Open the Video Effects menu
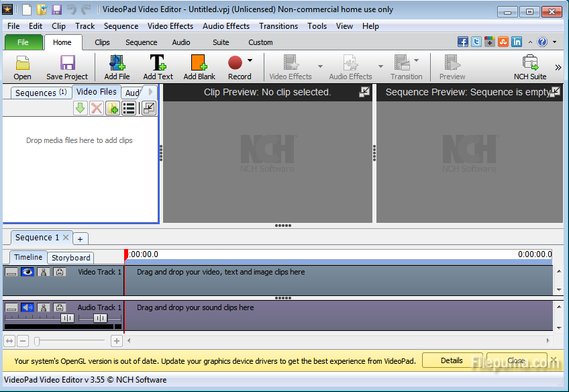Viewport: 569px width, 392px height. point(170,26)
